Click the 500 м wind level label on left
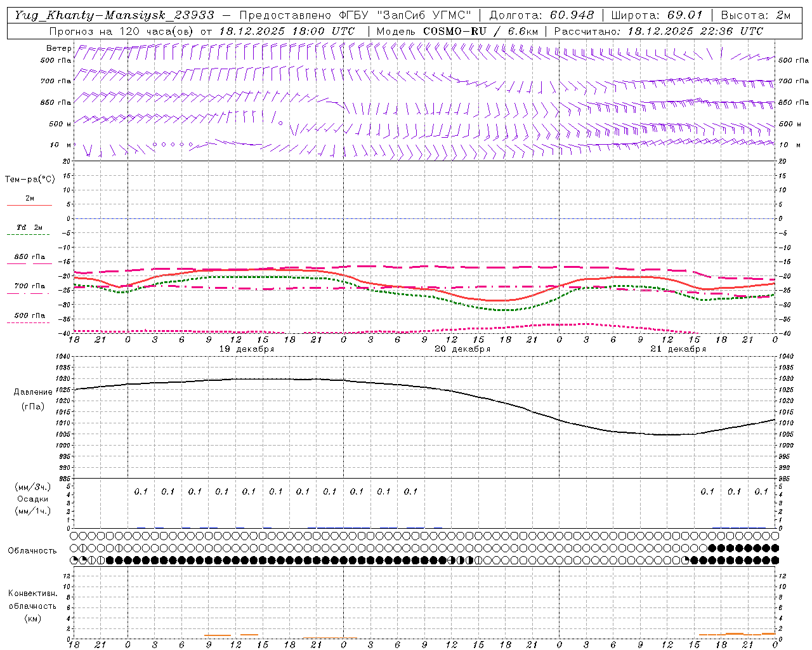 (x=60, y=124)
